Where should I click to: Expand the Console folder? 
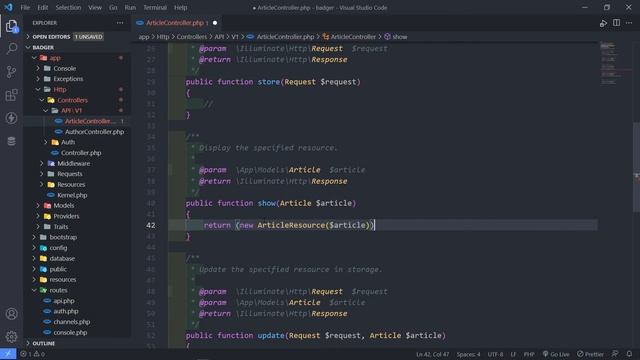[x=78, y=68]
